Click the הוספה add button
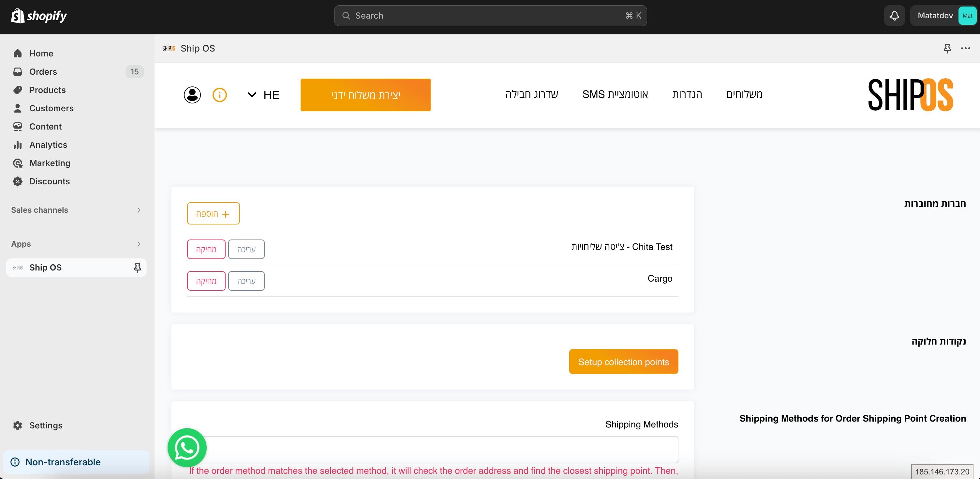 pos(213,213)
